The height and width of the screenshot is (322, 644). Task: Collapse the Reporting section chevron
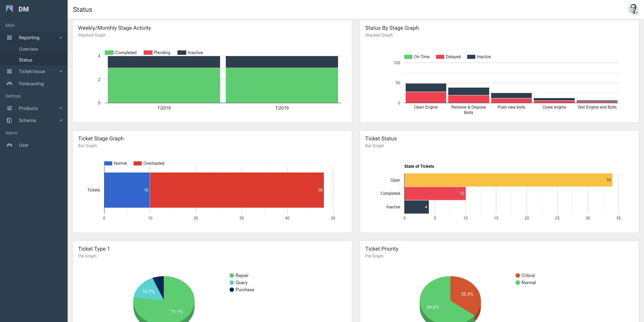click(x=61, y=38)
